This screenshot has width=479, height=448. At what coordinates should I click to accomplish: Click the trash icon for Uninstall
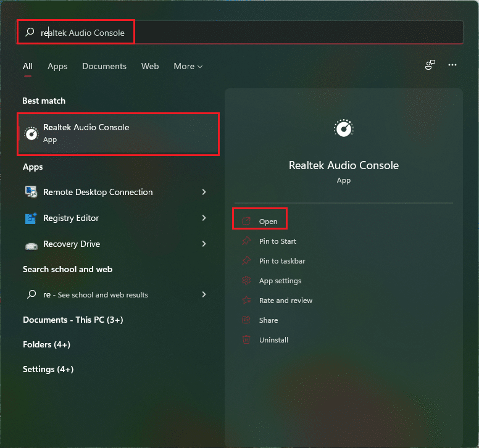pos(246,339)
